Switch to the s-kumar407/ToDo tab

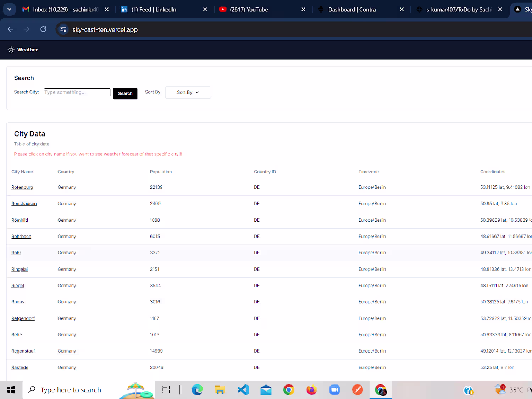(459, 10)
